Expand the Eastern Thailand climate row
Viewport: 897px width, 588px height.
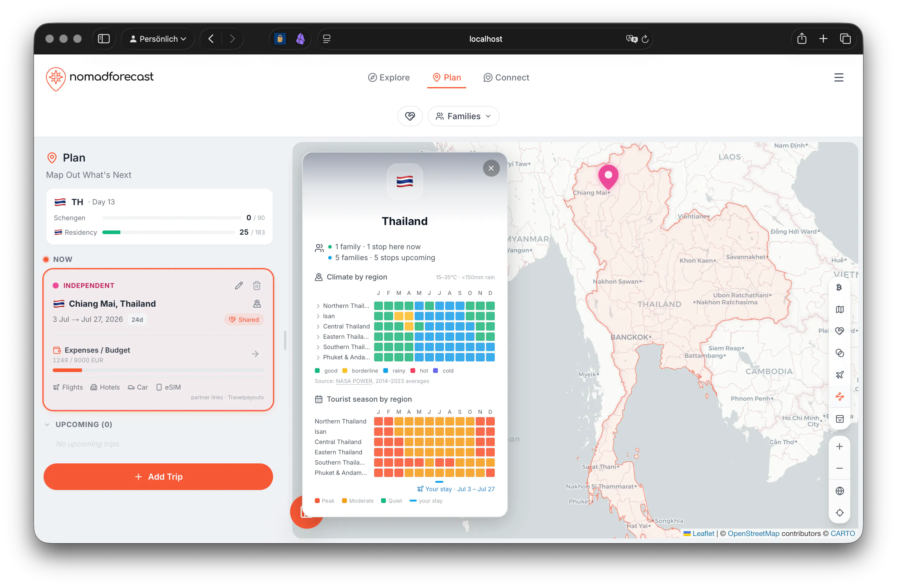point(318,337)
